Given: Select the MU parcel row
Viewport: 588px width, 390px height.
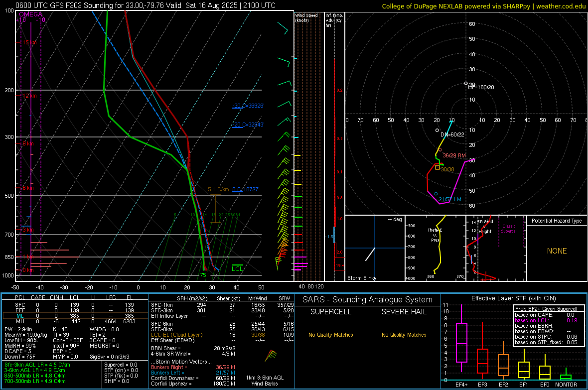Looking at the screenshot, I should click(75, 321).
